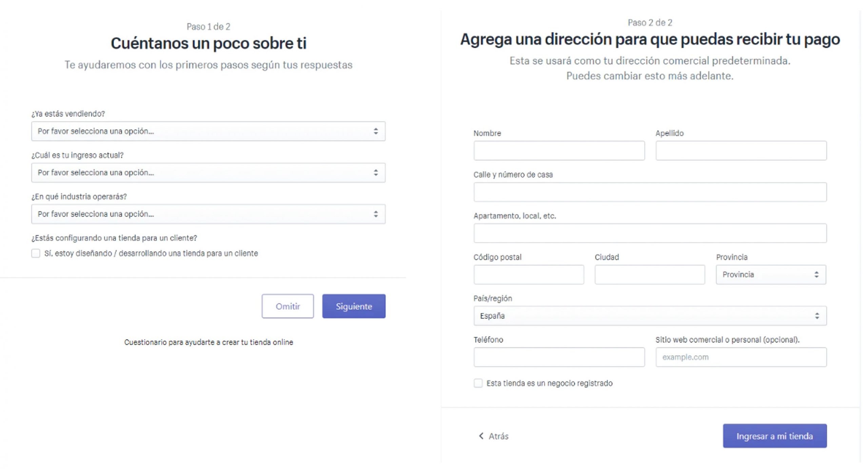Click the 'Calle y número de casa' field
Image resolution: width=868 pixels, height=469 pixels.
pos(650,192)
